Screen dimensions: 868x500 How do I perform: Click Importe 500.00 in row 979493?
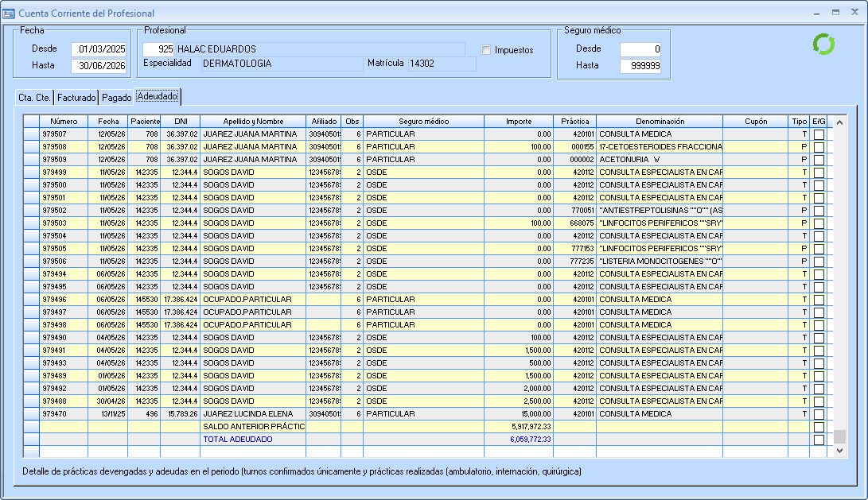(x=519, y=363)
